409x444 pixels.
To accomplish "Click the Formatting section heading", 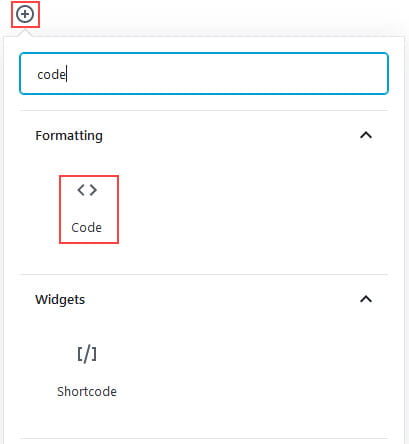I will (x=69, y=136).
